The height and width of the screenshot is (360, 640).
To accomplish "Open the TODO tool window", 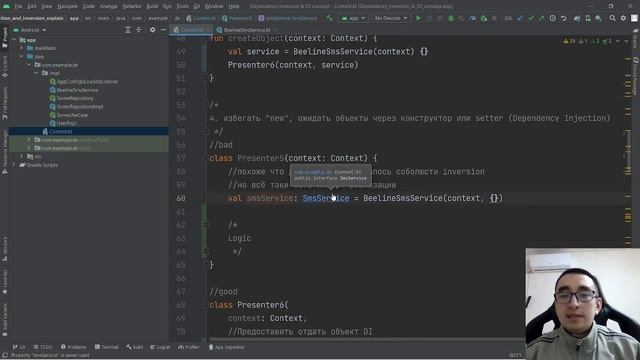I will (43, 347).
